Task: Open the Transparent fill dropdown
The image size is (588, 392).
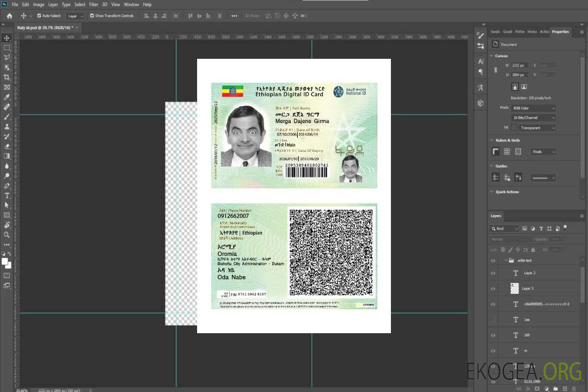Action: (537, 128)
